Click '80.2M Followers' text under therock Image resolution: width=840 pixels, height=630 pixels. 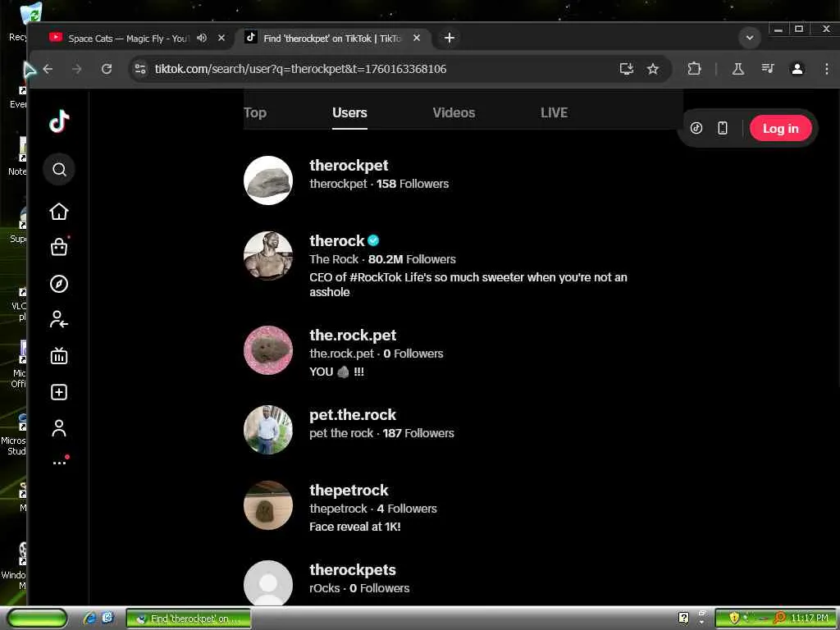point(412,259)
